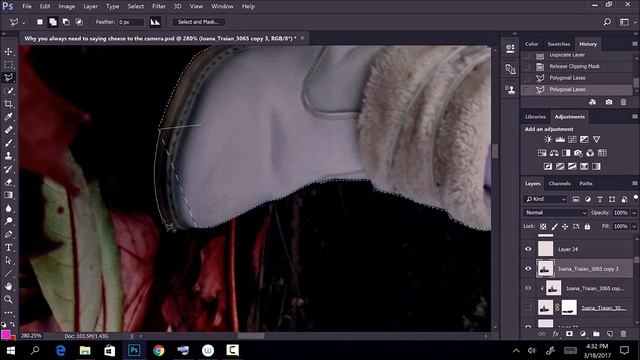Open blend mode Normal dropdown
Viewport: 640px width, 360px height.
555,213
